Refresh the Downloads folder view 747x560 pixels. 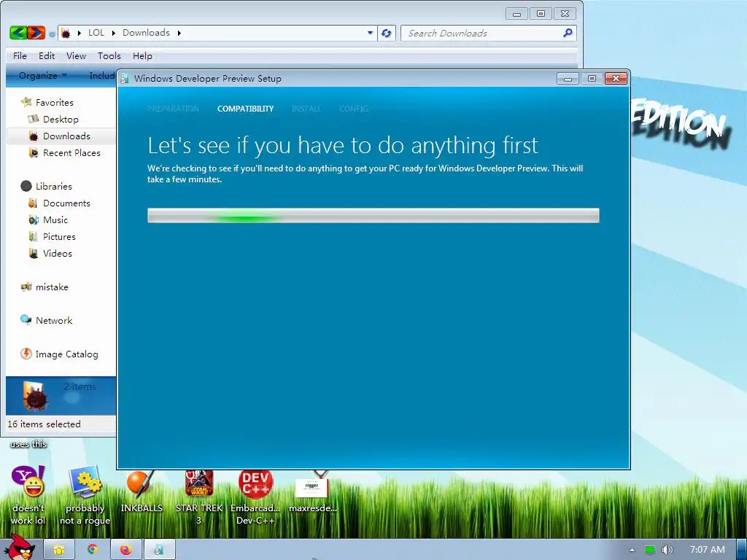coord(387,33)
